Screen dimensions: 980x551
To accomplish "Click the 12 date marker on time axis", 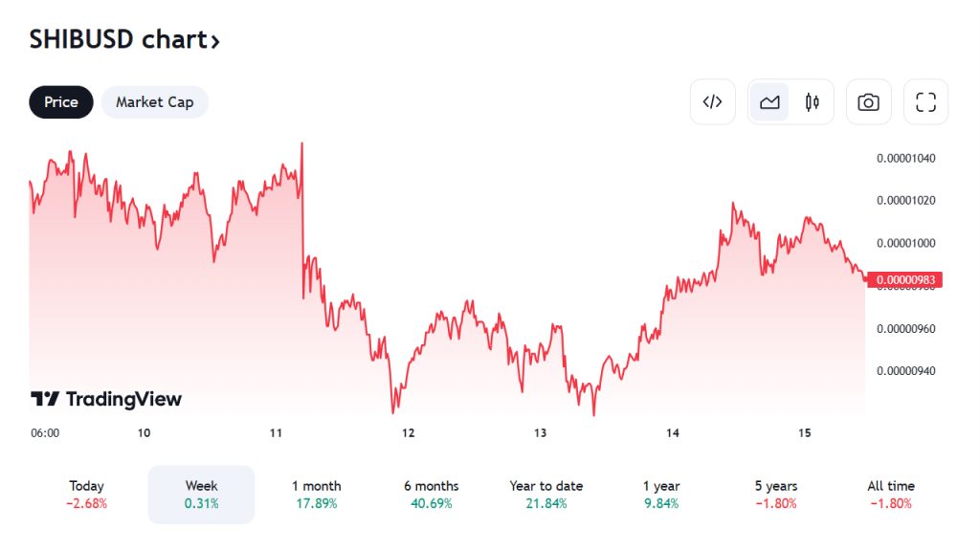I will (408, 433).
